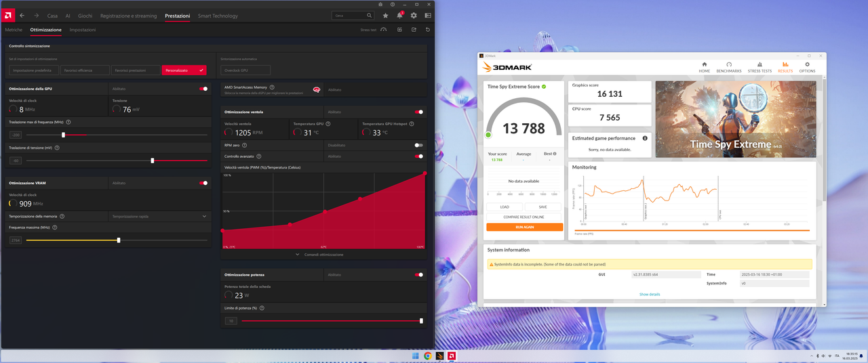Show help for Controllo avanzato
868x363 pixels.
(x=258, y=156)
